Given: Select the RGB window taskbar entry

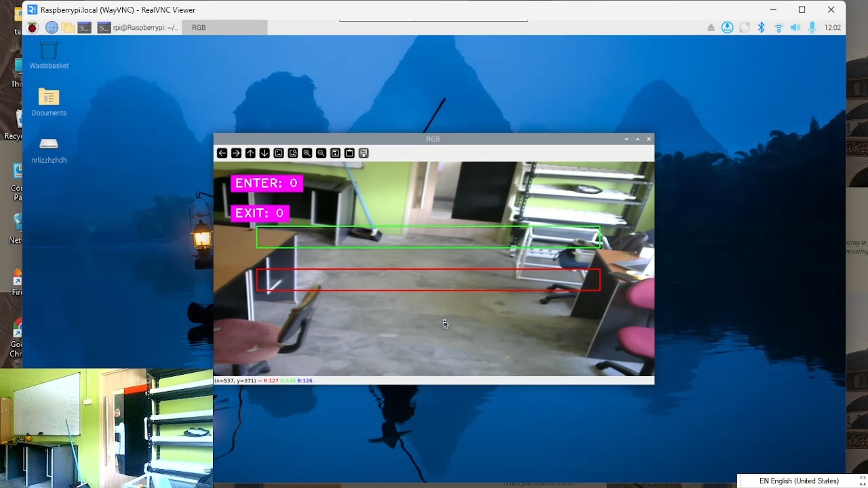Looking at the screenshot, I should 224,28.
